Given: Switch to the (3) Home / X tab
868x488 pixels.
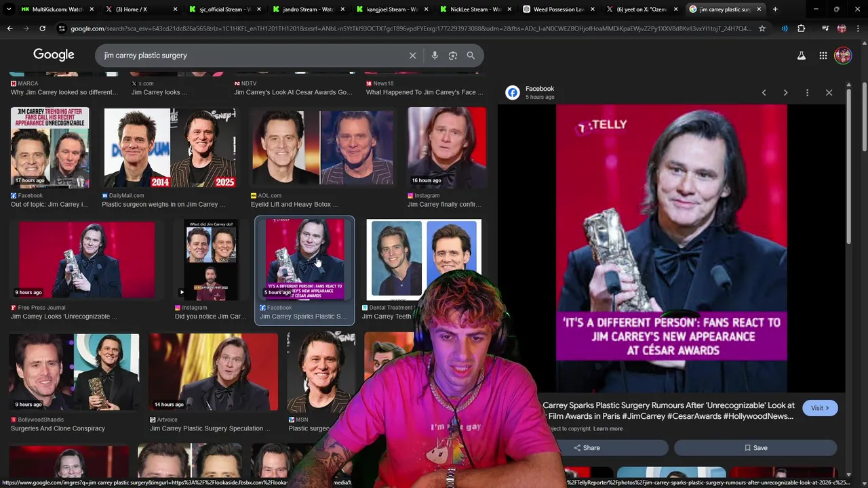Looking at the screenshot, I should point(142,9).
